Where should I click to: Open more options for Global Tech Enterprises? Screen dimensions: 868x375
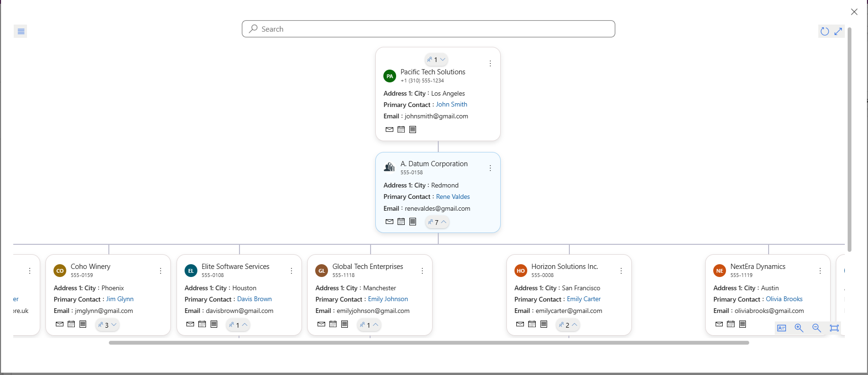[422, 271]
